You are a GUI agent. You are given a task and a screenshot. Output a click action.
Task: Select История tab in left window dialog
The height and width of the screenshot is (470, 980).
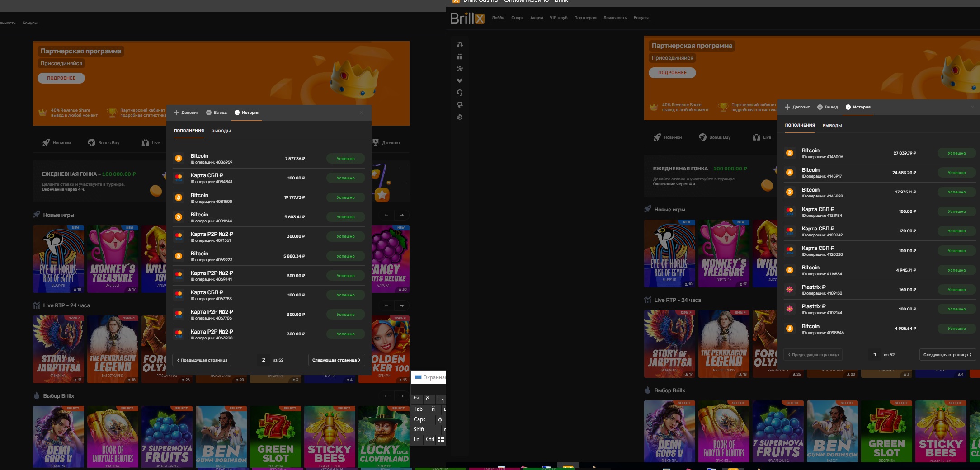(x=247, y=113)
